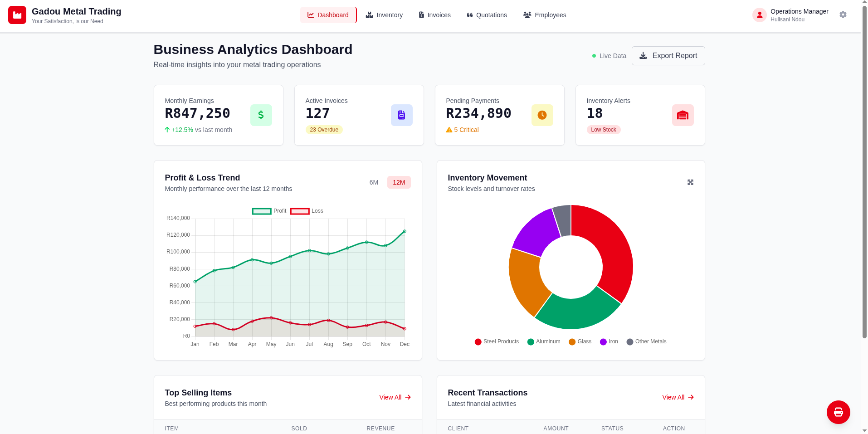
Task: Toggle the Profit series in the chart legend
Action: pyautogui.click(x=269, y=211)
